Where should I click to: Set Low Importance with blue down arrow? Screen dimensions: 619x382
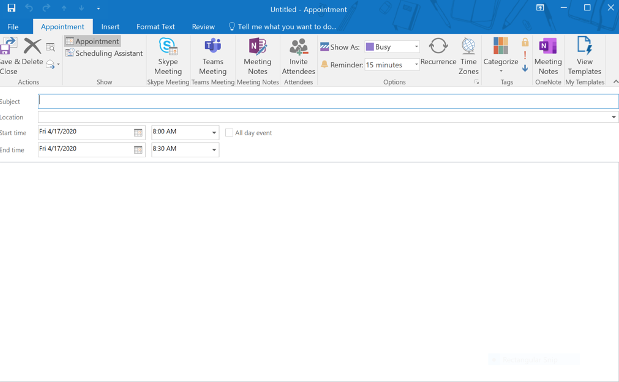coord(525,68)
